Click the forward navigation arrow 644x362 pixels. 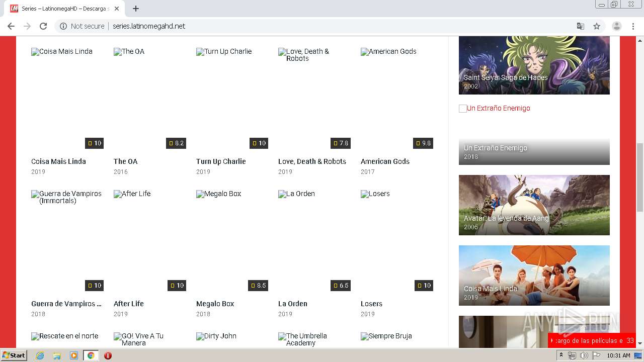click(x=27, y=26)
